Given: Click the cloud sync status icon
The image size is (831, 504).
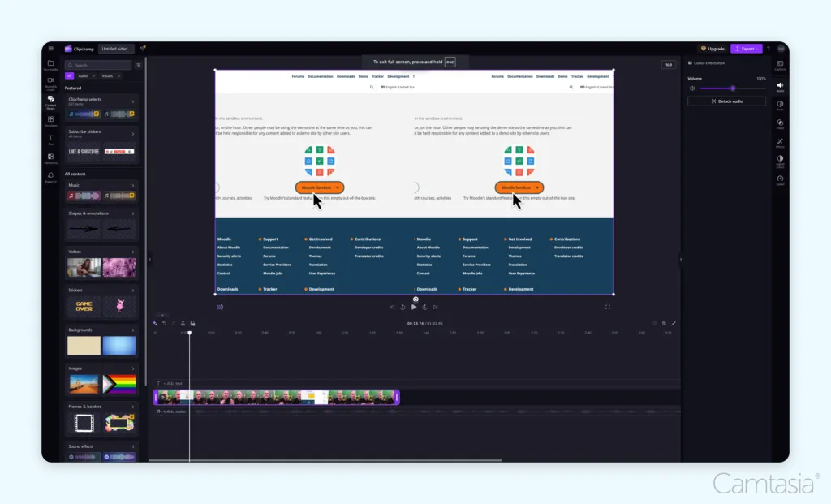Looking at the screenshot, I should point(142,49).
